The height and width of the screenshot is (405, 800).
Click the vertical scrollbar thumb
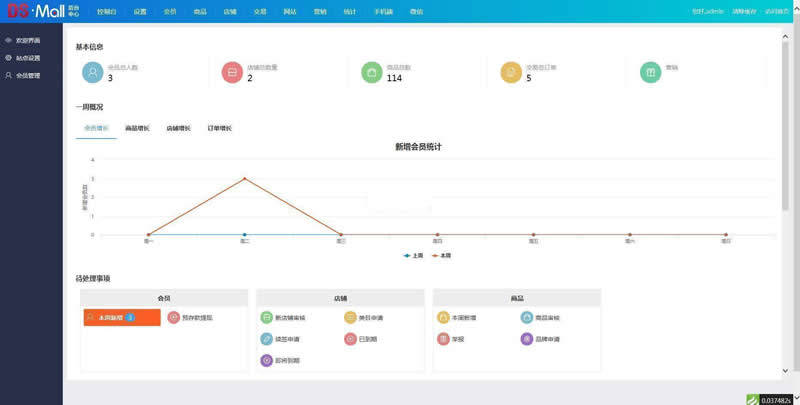[785, 125]
